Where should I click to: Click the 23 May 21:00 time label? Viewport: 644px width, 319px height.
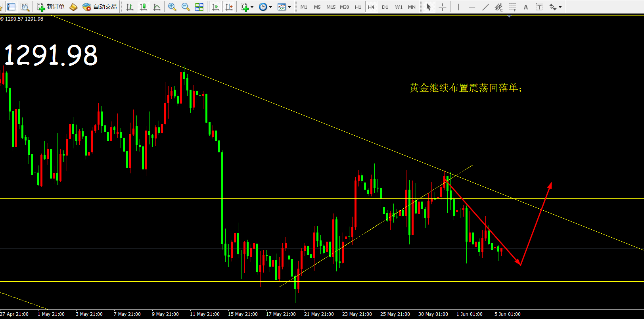(357, 314)
